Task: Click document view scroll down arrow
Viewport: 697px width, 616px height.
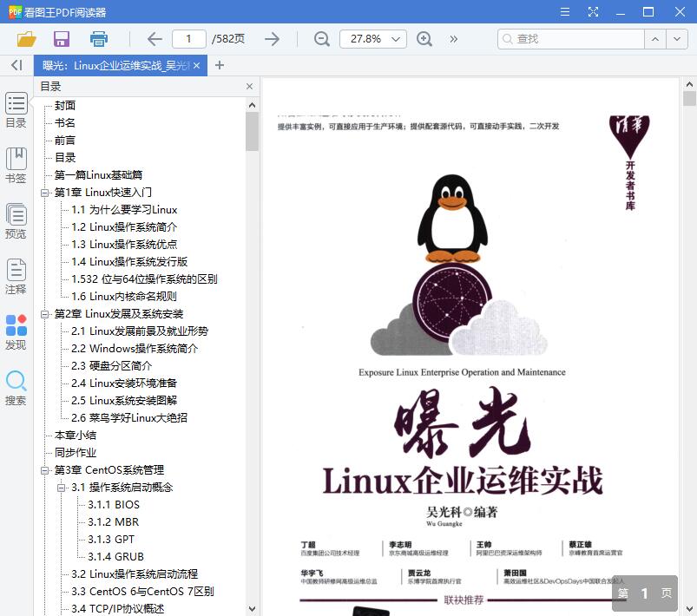Action: pos(689,609)
